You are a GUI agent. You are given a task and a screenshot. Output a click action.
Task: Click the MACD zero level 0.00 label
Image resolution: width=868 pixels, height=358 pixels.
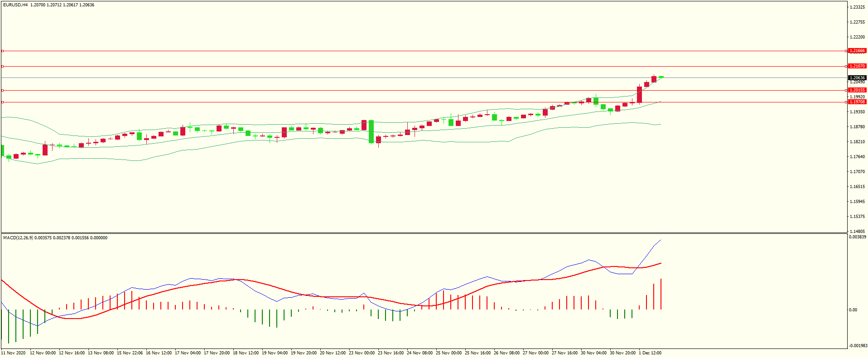pyautogui.click(x=853, y=310)
